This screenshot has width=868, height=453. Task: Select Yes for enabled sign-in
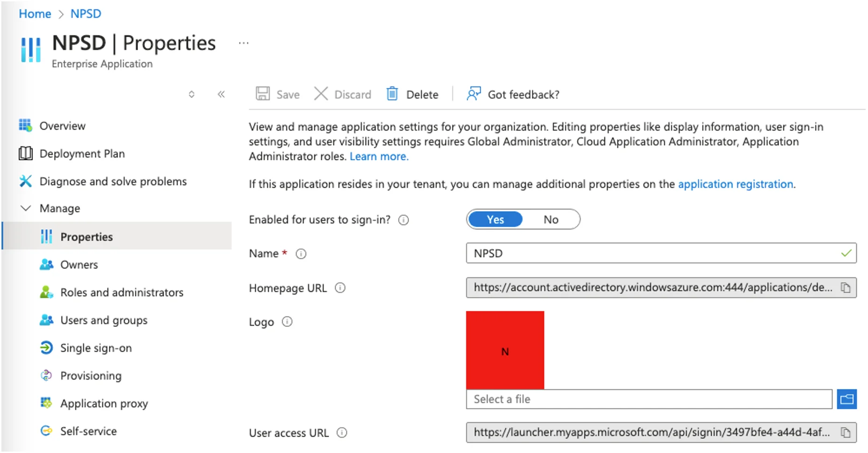[495, 219]
